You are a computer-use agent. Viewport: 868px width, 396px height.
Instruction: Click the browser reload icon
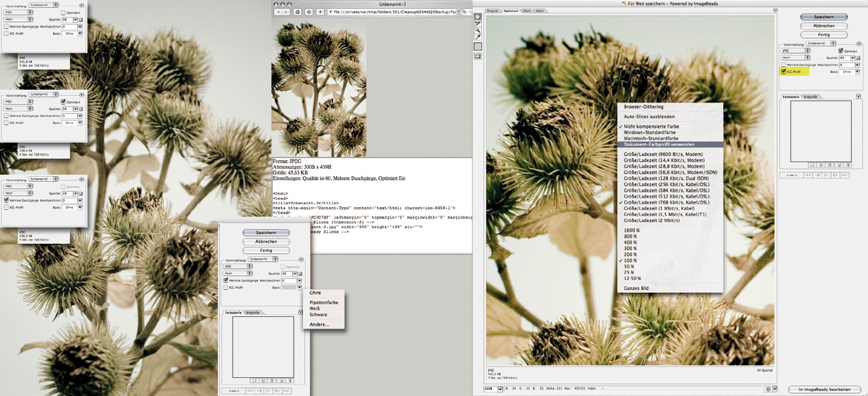coord(309,12)
